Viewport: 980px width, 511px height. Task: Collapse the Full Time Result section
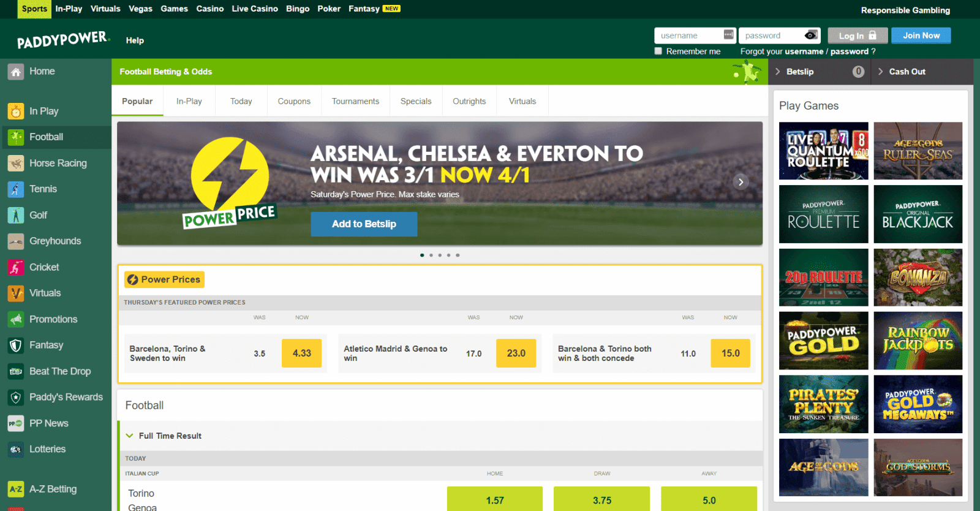tap(129, 436)
